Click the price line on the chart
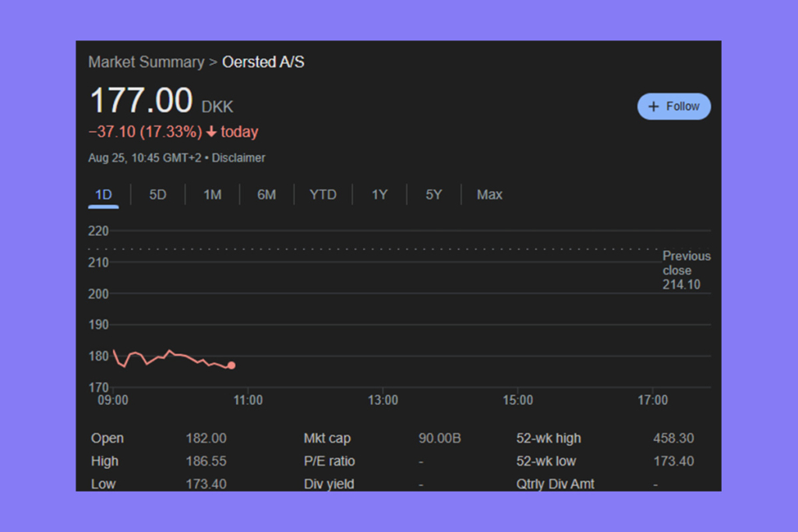The height and width of the screenshot is (532, 798). pos(171,358)
